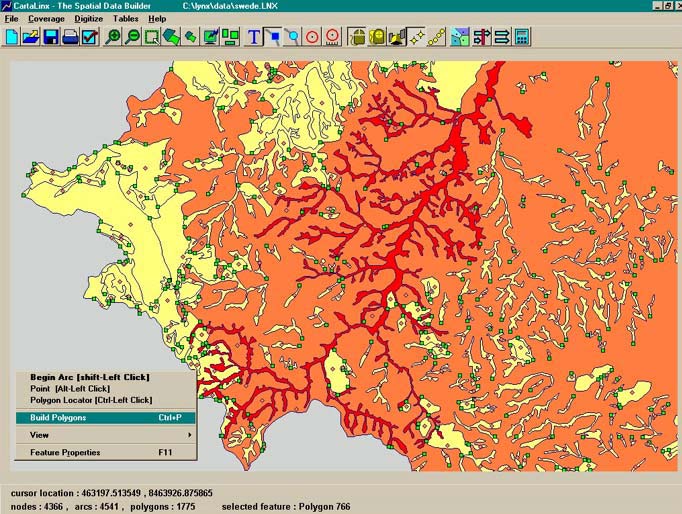The height and width of the screenshot is (514, 682).
Task: Select Polygon Locator in context menu
Action: click(91, 400)
